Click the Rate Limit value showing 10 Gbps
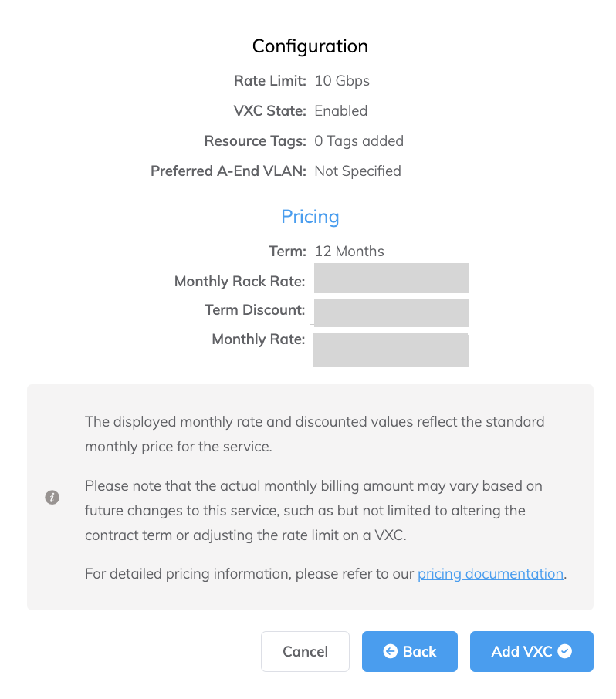 click(341, 80)
